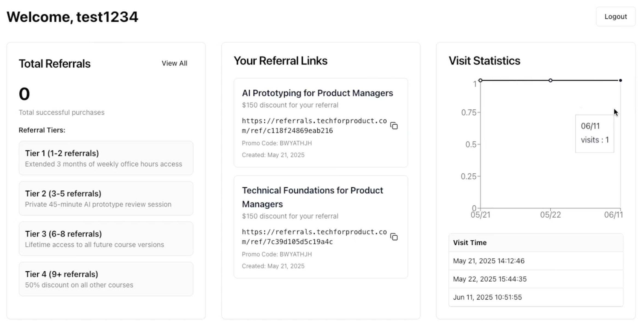The height and width of the screenshot is (331, 644).
Task: Click the Total successful purchases label
Action: [61, 113]
